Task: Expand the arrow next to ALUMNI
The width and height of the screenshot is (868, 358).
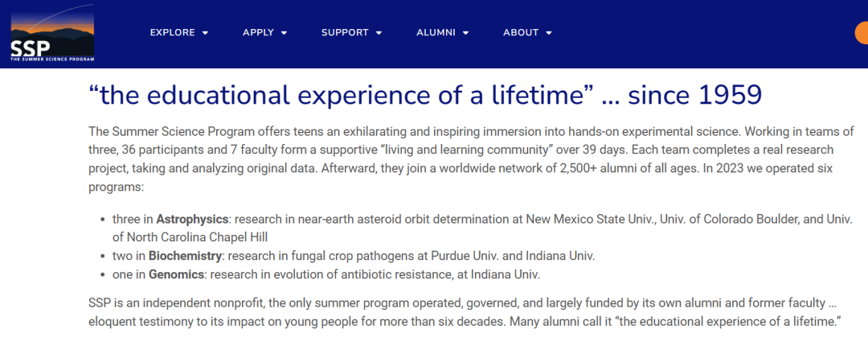Action: [465, 33]
